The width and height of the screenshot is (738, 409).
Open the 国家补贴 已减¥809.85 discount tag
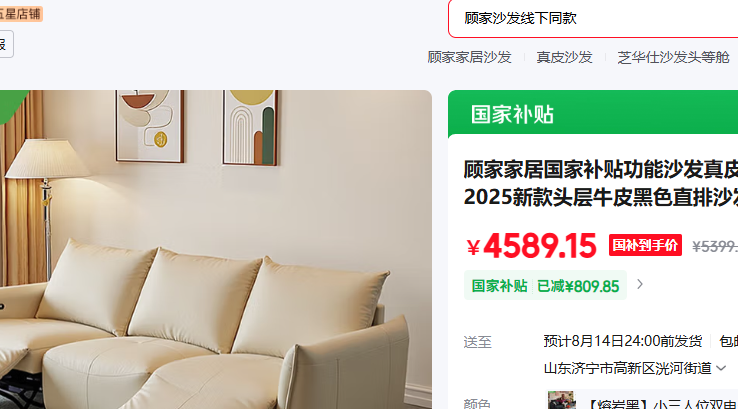click(x=545, y=285)
